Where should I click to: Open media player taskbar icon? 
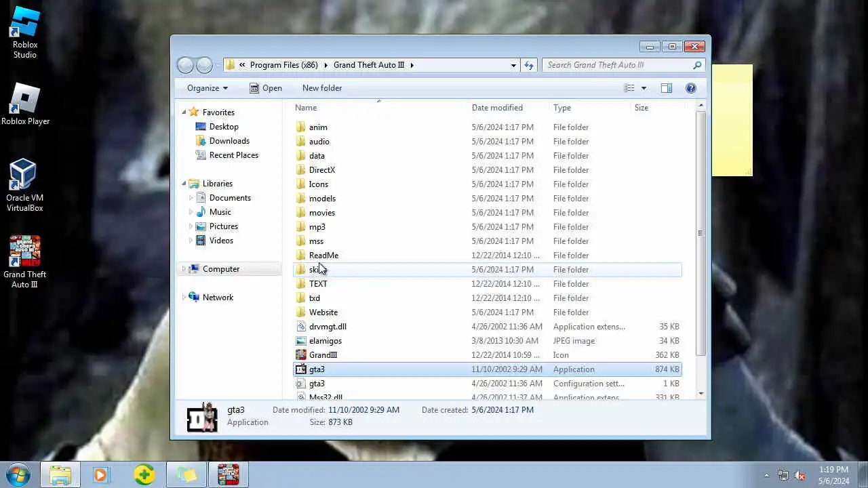(x=101, y=474)
